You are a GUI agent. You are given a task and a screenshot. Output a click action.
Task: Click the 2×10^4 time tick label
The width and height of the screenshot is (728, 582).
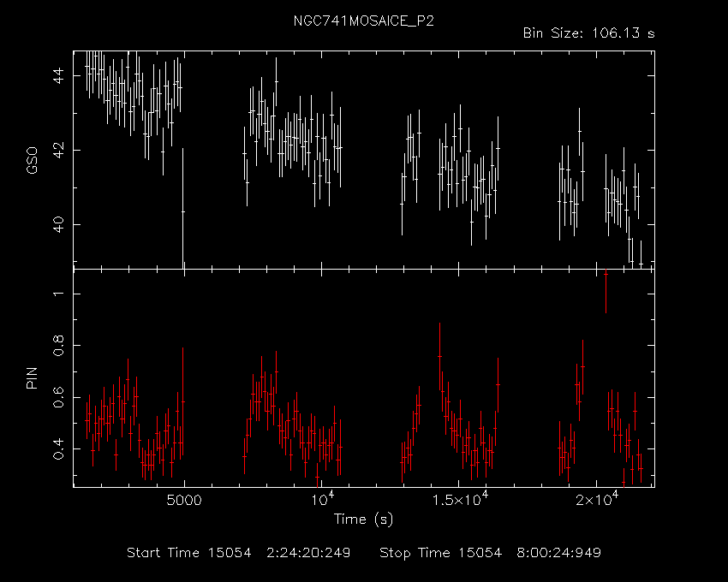click(597, 499)
